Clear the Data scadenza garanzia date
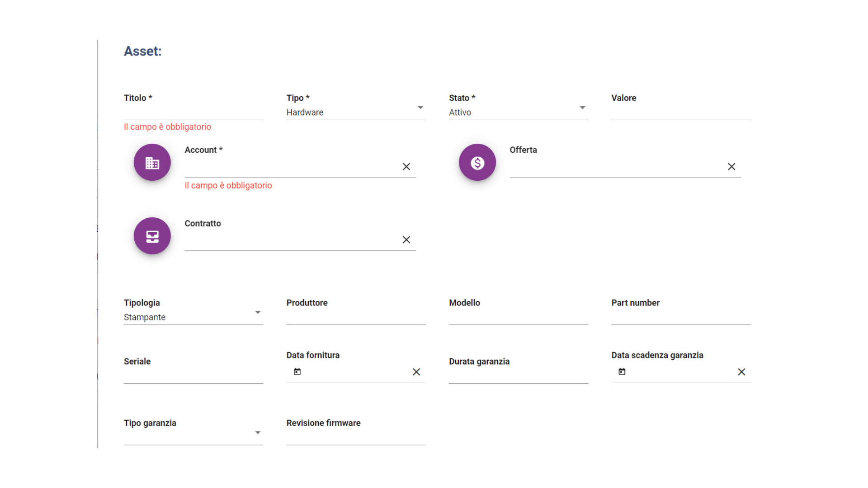The height and width of the screenshot is (488, 868). coord(741,372)
